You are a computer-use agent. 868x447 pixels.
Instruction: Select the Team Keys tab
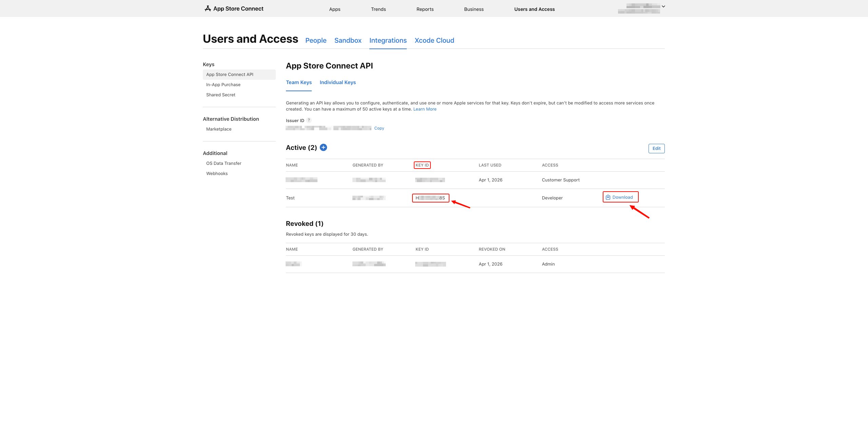299,82
